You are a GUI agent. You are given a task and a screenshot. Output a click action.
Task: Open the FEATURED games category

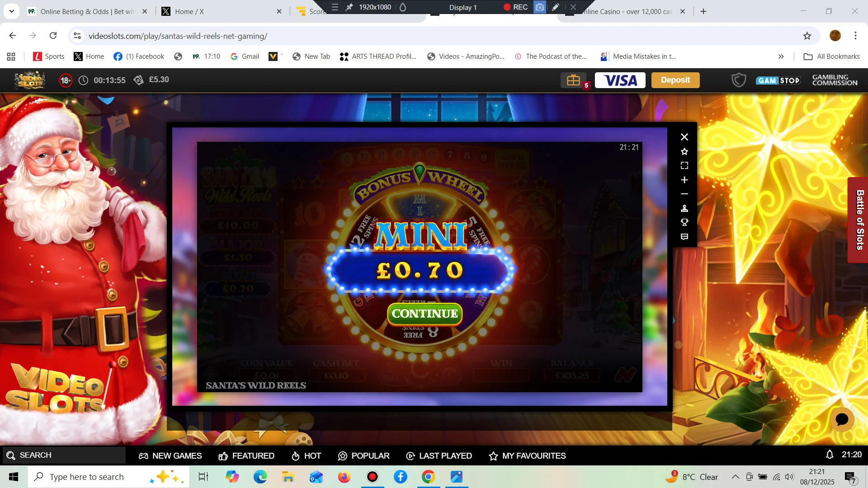tap(246, 455)
